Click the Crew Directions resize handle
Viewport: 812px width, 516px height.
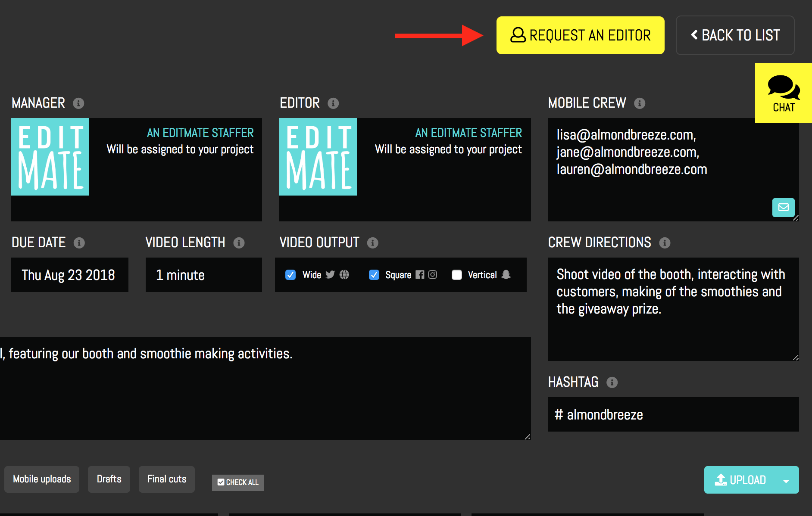[796, 357]
